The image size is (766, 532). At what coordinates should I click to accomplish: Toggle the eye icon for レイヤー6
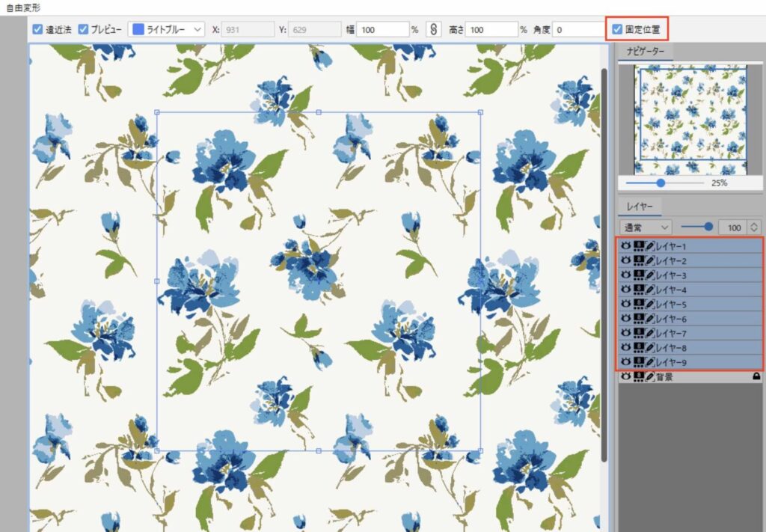pos(626,318)
